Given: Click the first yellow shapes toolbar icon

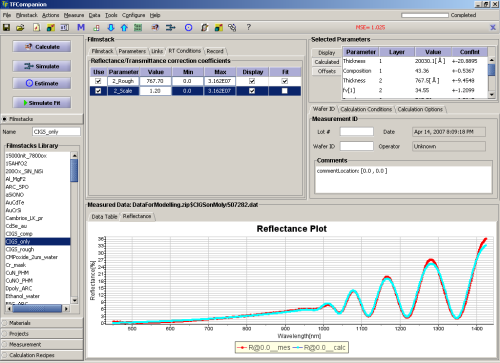Looking at the screenshot, I should click(51, 28).
